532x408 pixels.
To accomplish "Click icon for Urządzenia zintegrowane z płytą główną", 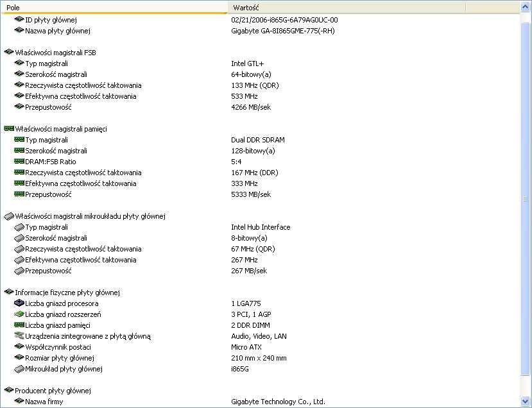I will tap(19, 336).
